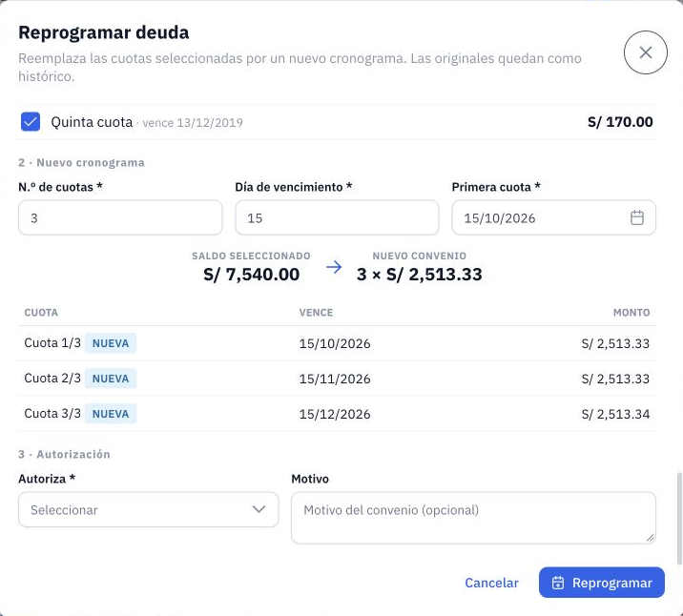683x616 pixels.
Task: Select the 15/10/2026 date in Cuota 1/3 row
Action: click(x=335, y=343)
